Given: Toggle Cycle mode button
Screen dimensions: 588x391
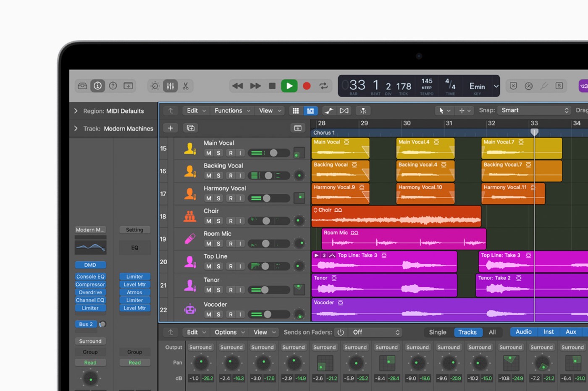Looking at the screenshot, I should (x=323, y=86).
